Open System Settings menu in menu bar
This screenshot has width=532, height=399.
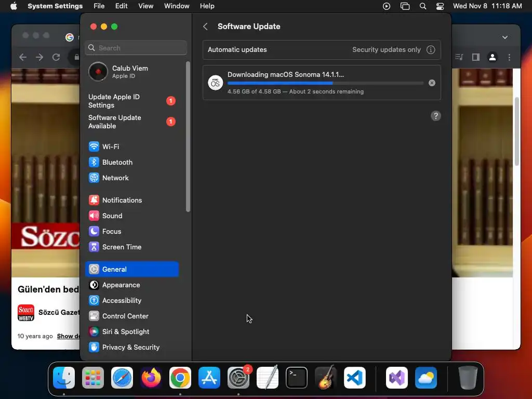coord(55,6)
